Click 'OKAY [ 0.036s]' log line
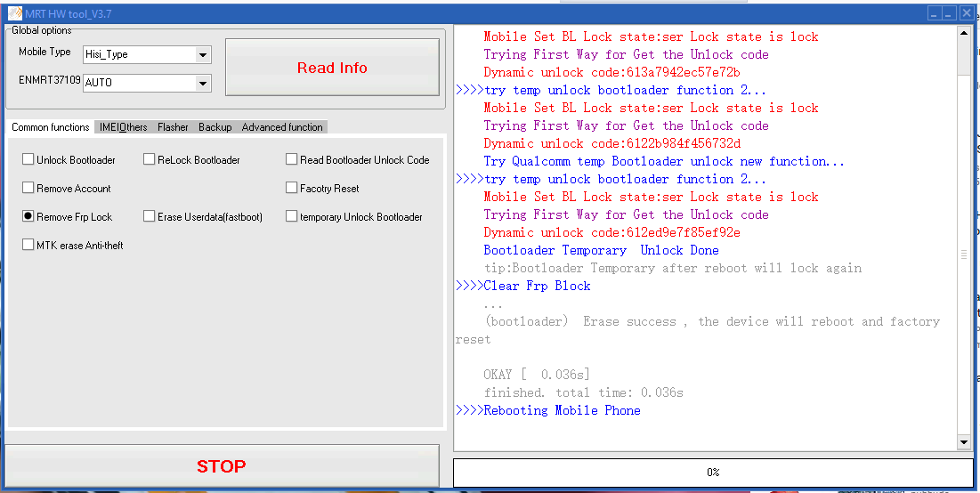Image resolution: width=980 pixels, height=493 pixels. (x=537, y=375)
